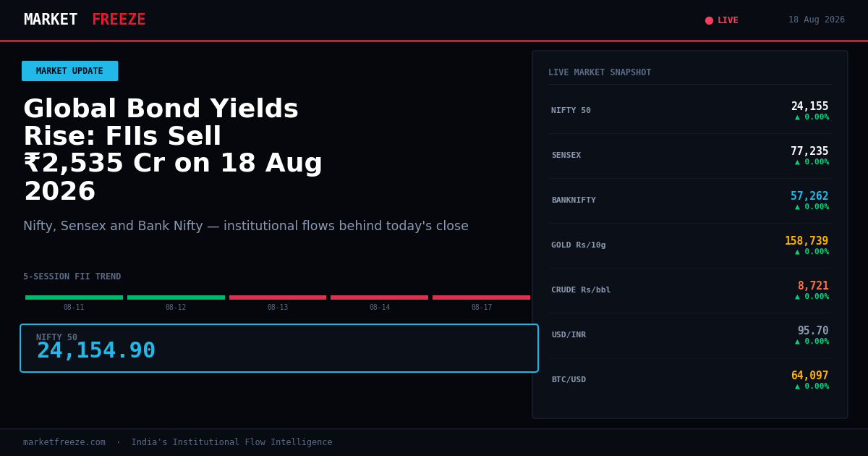Select the 08-13 red trend bar
The width and height of the screenshot is (868, 456).
278,297
